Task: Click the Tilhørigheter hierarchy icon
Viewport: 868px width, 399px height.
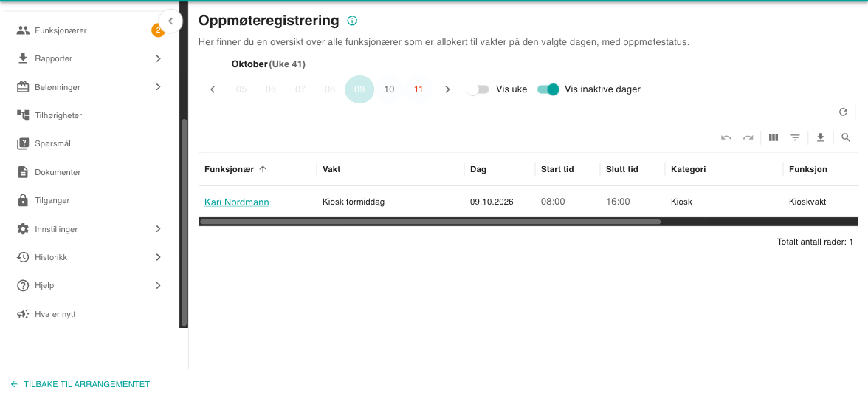Action: tap(23, 115)
